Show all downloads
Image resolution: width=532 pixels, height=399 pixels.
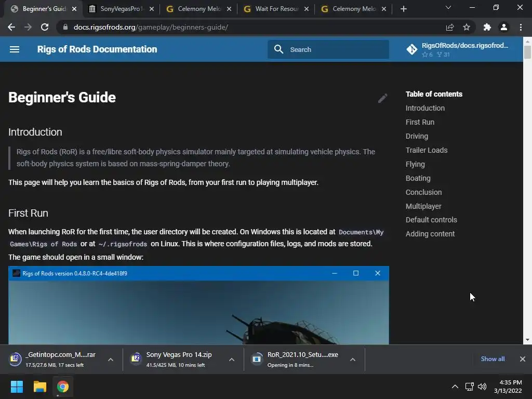[x=493, y=359]
